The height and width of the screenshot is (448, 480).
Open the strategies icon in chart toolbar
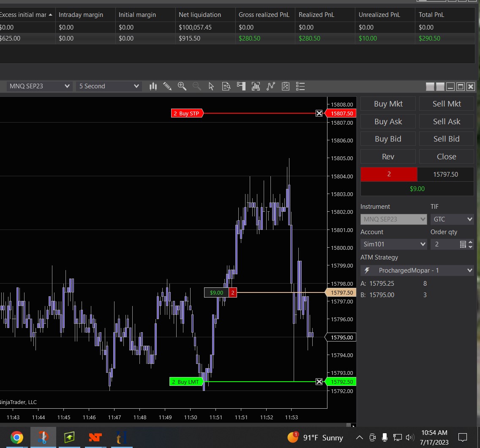(x=271, y=86)
